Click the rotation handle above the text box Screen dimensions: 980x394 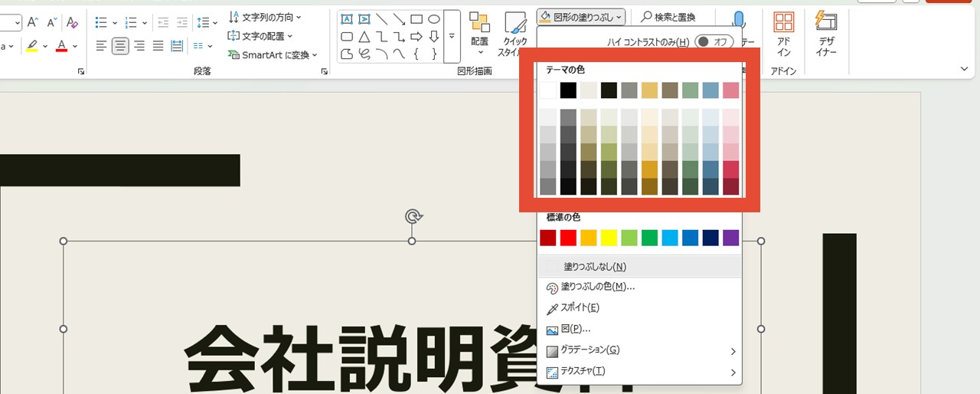pyautogui.click(x=413, y=217)
